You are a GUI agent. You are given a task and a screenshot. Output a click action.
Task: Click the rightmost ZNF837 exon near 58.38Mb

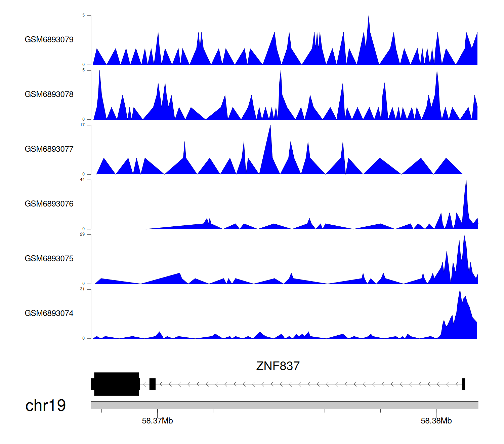[464, 384]
